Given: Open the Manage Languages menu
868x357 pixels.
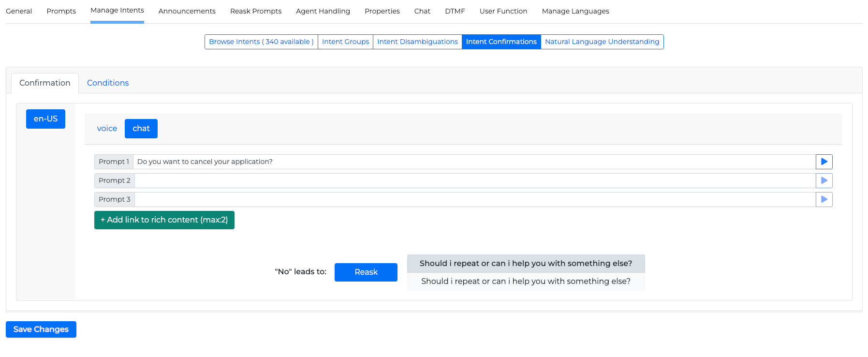Looking at the screenshot, I should click(x=575, y=11).
